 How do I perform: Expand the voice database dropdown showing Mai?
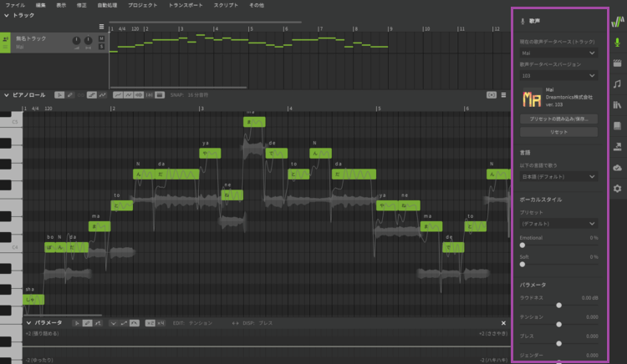[x=558, y=53]
